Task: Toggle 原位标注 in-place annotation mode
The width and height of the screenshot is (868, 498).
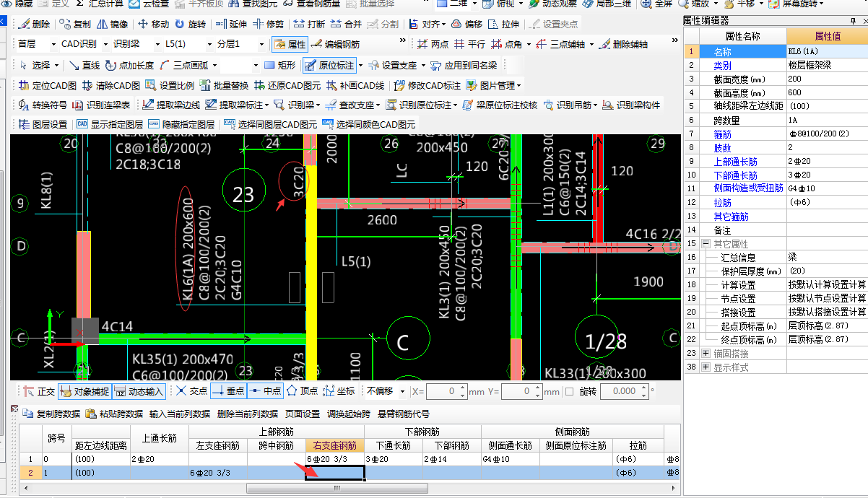Action: (330, 66)
